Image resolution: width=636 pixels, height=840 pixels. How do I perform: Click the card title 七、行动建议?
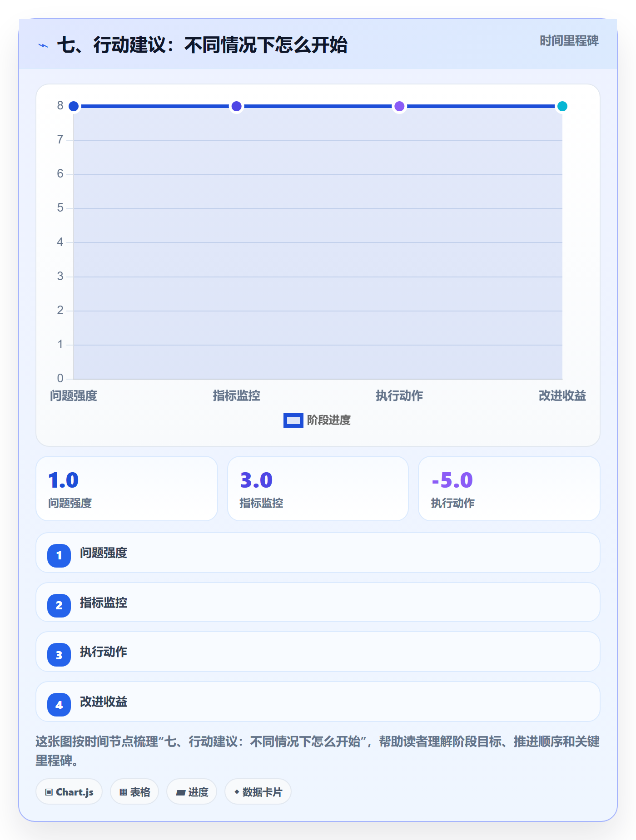tap(202, 45)
